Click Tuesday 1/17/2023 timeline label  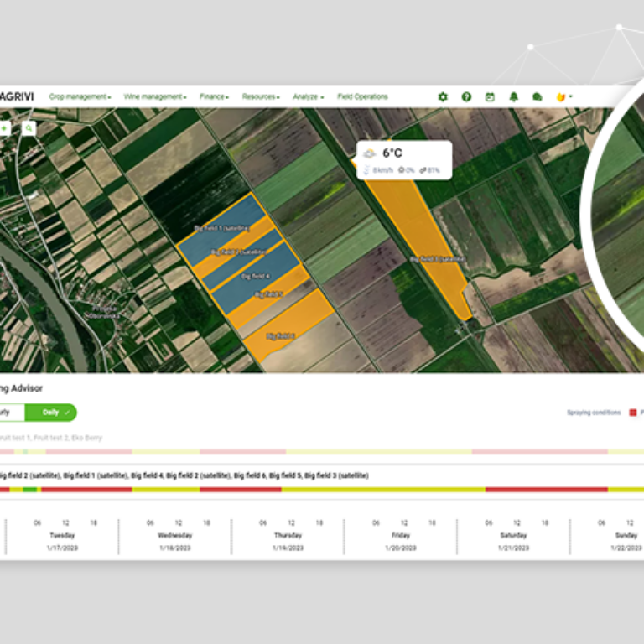[x=62, y=542]
